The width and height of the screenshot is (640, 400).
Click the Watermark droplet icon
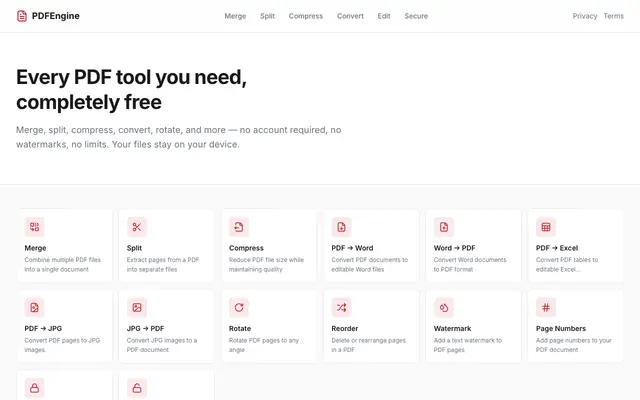[444, 307]
